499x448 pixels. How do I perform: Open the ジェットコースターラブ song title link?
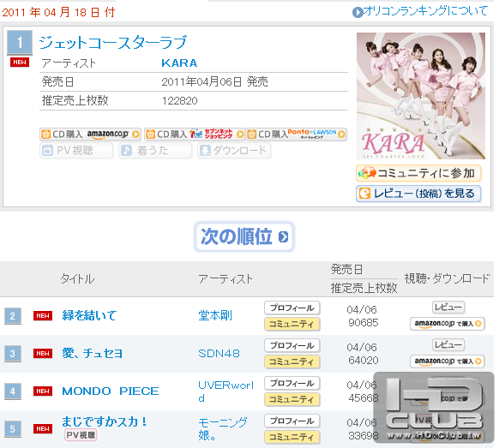click(x=112, y=43)
